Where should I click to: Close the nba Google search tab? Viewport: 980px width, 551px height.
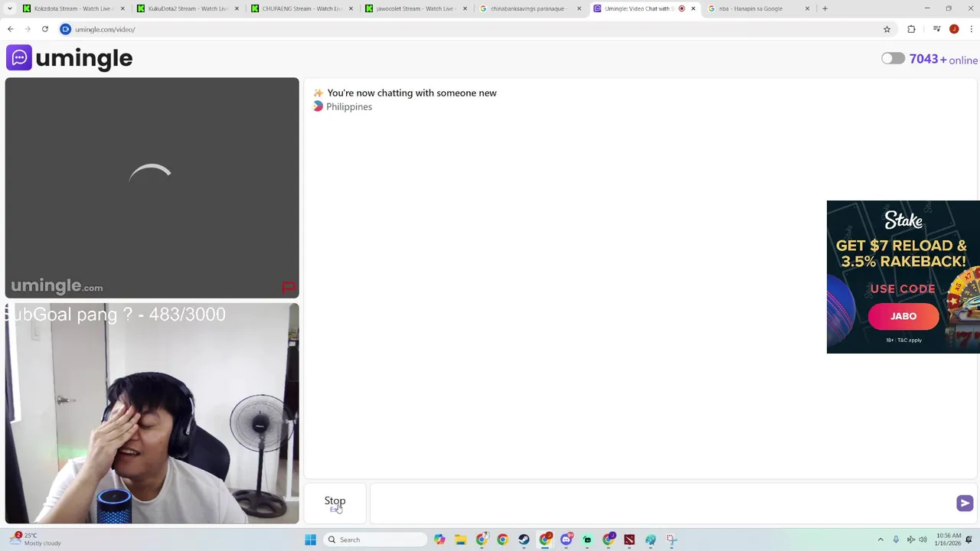click(807, 8)
